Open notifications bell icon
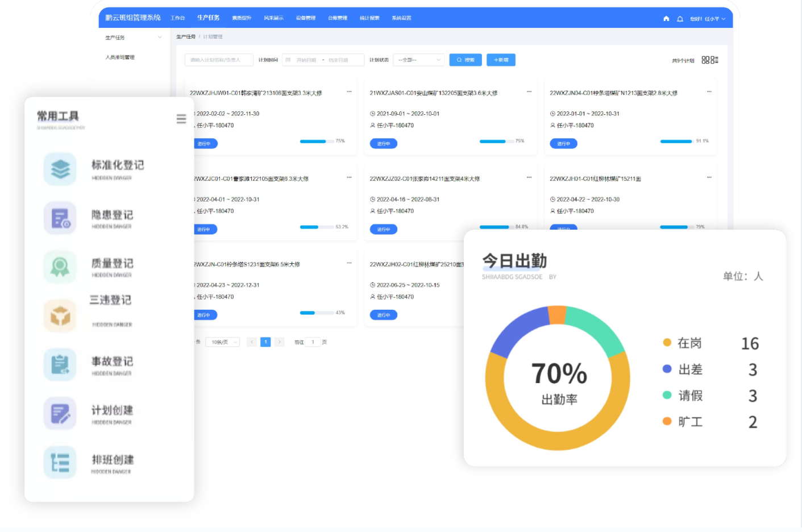Image resolution: width=802 pixels, height=532 pixels. point(680,19)
